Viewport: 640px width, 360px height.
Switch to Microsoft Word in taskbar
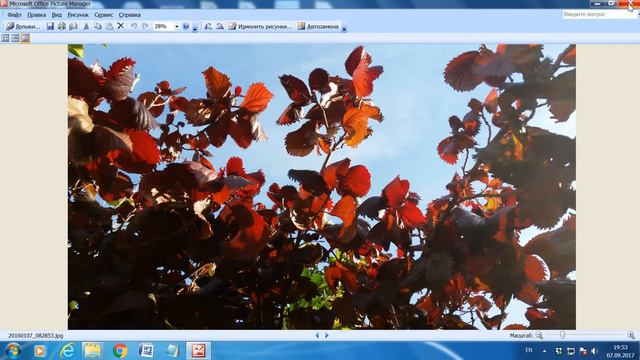146,351
